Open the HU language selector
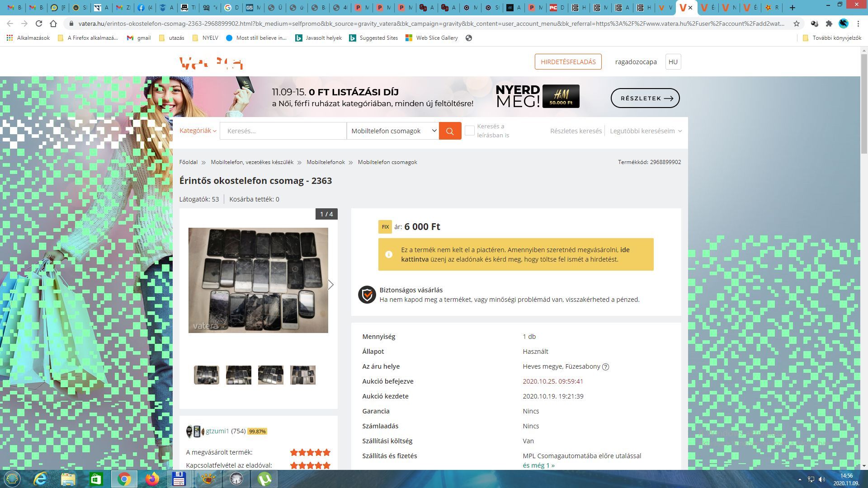Image resolution: width=868 pixels, height=488 pixels. [x=673, y=62]
